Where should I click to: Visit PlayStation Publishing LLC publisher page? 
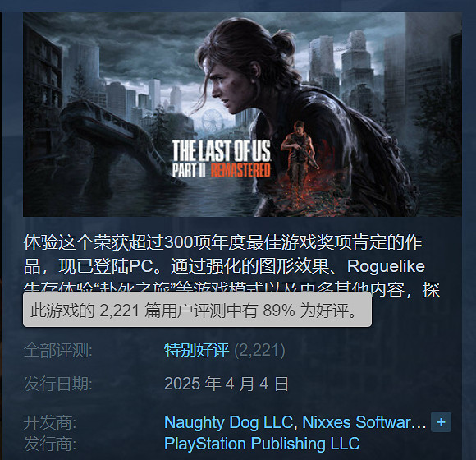click(262, 444)
